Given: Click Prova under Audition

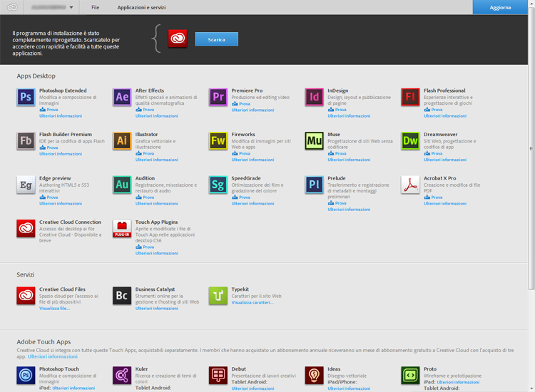Looking at the screenshot, I should pyautogui.click(x=145, y=197).
